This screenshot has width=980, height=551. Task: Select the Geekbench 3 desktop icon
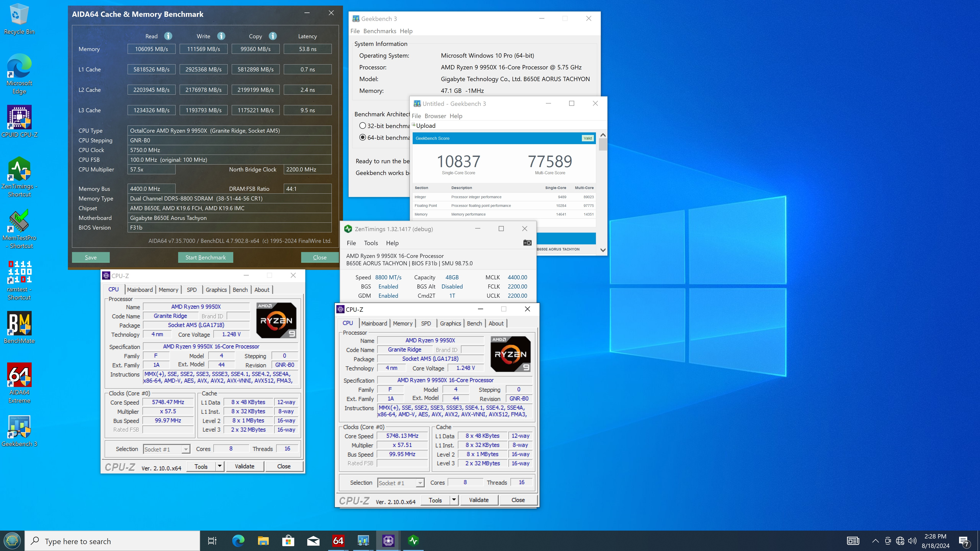(x=19, y=431)
